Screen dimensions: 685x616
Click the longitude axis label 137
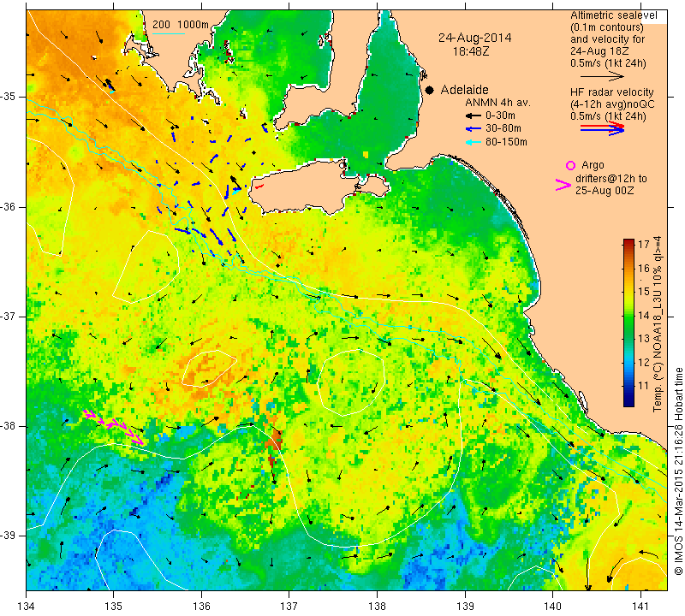pyautogui.click(x=289, y=607)
